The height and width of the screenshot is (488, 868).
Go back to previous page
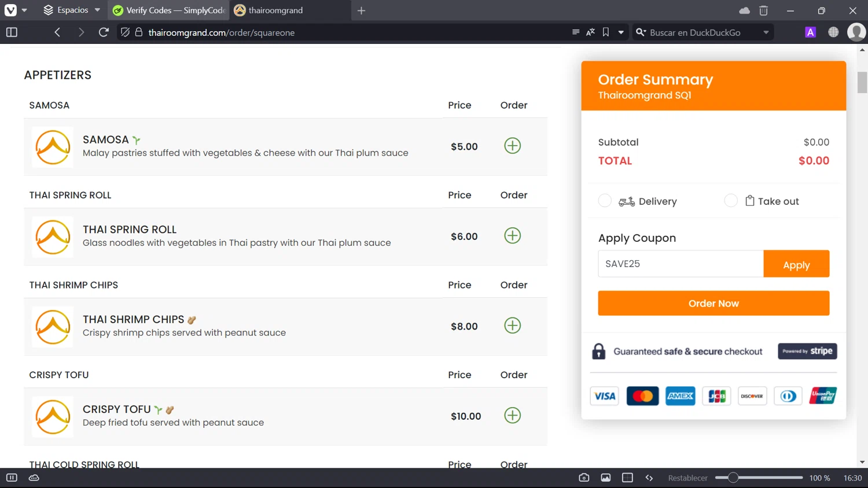pos(57,32)
